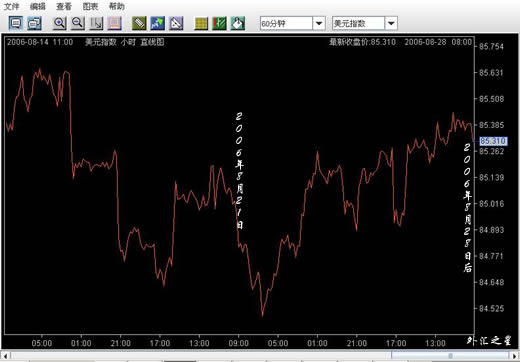Click the axis arrow toolbar icon
Image resolution: width=520 pixels, height=362 pixels.
point(96,23)
